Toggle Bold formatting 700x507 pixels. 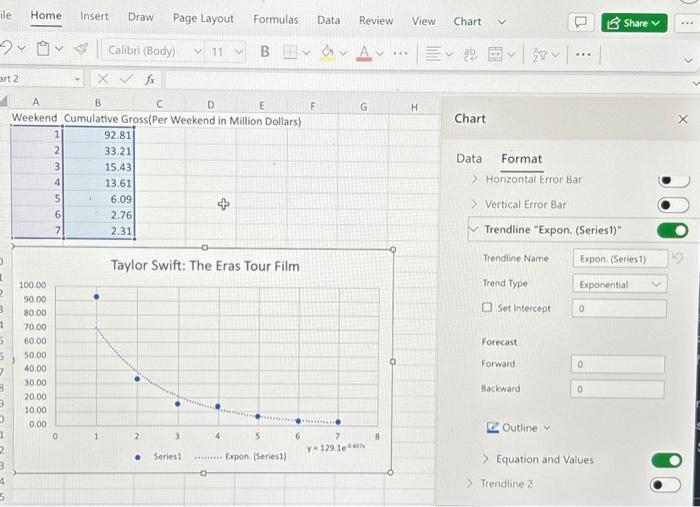coord(265,52)
